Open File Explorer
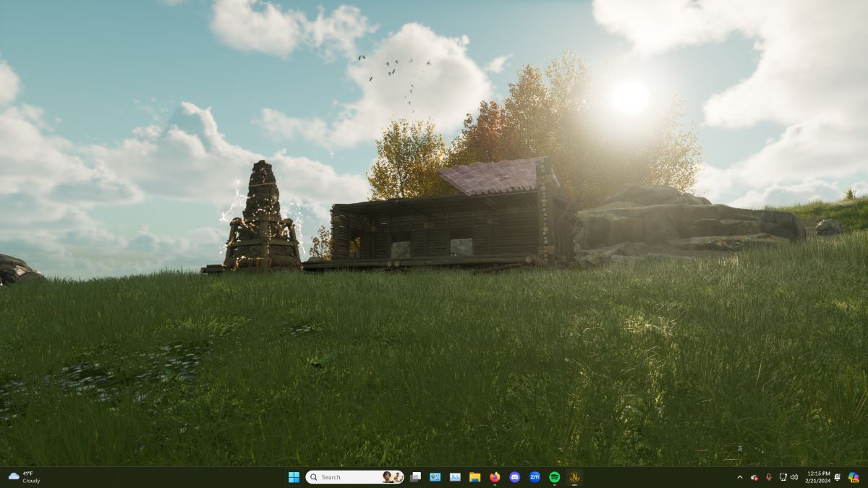 [474, 477]
